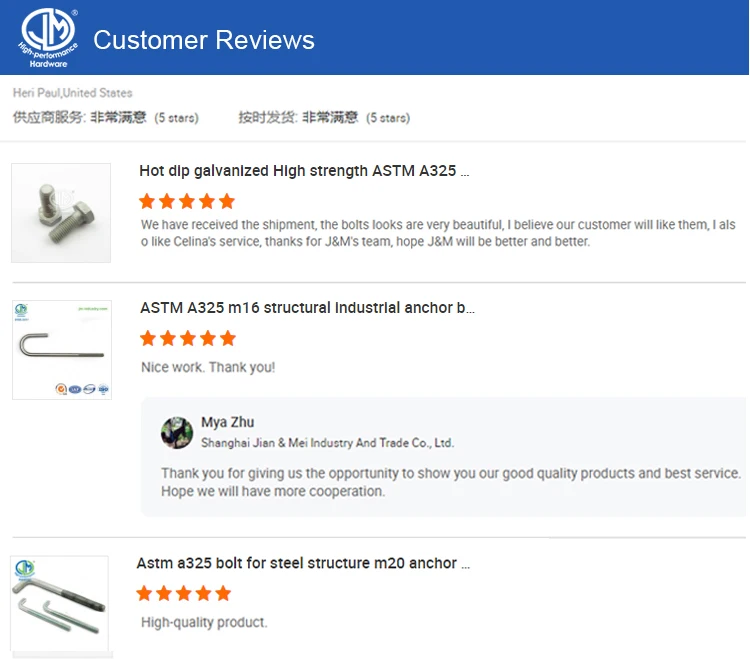Click the 'Nice work. Thank you!' review text
750x659 pixels.
pos(208,367)
